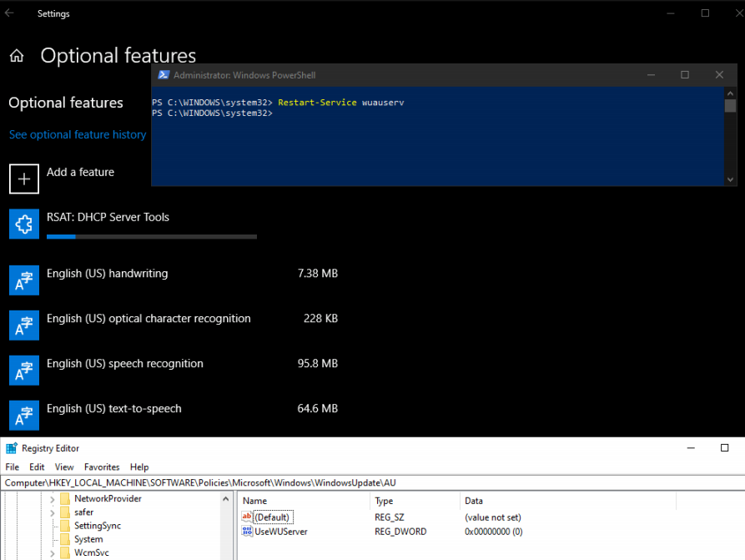Select the safer tree item

[83, 512]
